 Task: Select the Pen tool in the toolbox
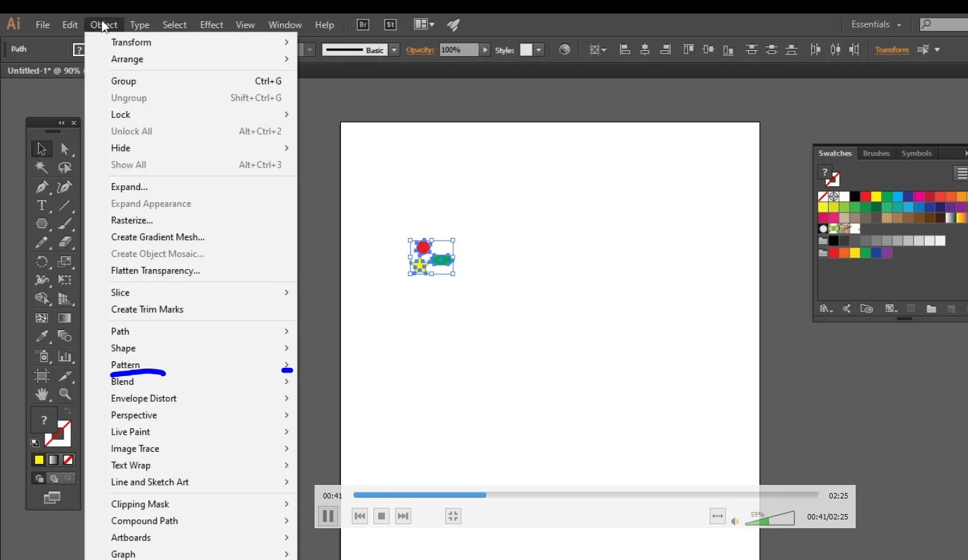tap(42, 187)
